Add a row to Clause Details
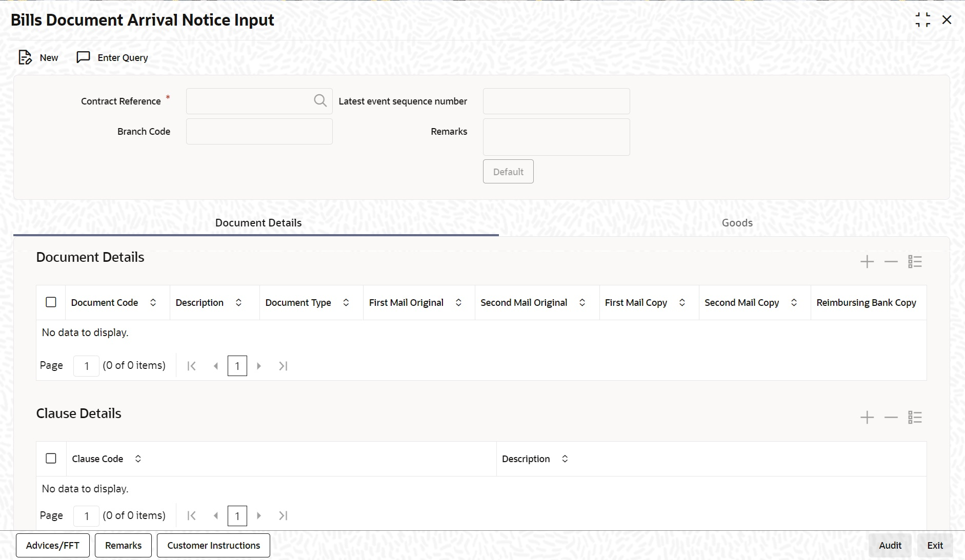Image resolution: width=965 pixels, height=560 pixels. click(x=867, y=418)
